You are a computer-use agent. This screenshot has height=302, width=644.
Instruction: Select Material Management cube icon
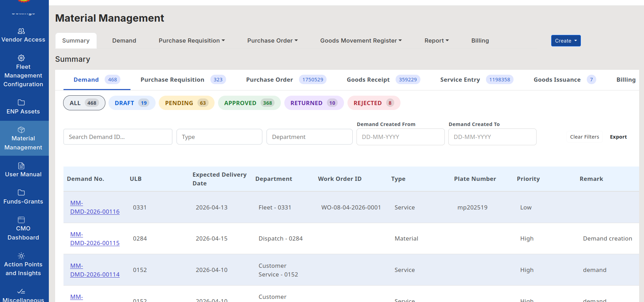[x=21, y=130]
